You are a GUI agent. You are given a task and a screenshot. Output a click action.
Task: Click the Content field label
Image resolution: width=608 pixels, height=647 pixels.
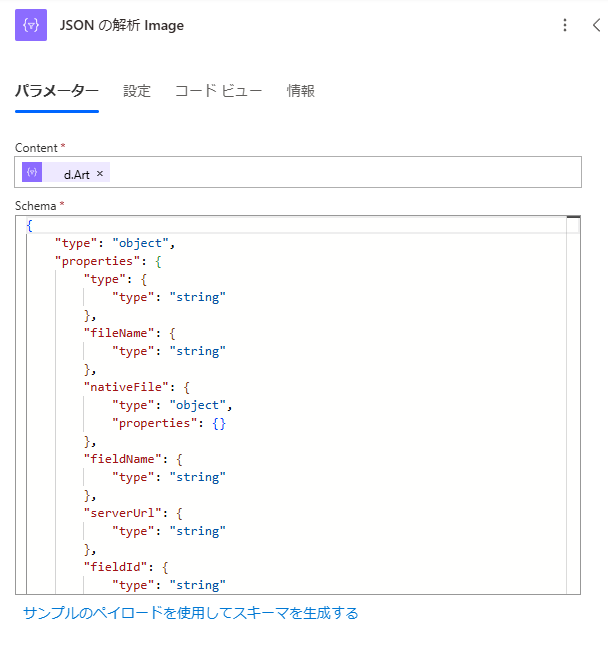(36, 148)
